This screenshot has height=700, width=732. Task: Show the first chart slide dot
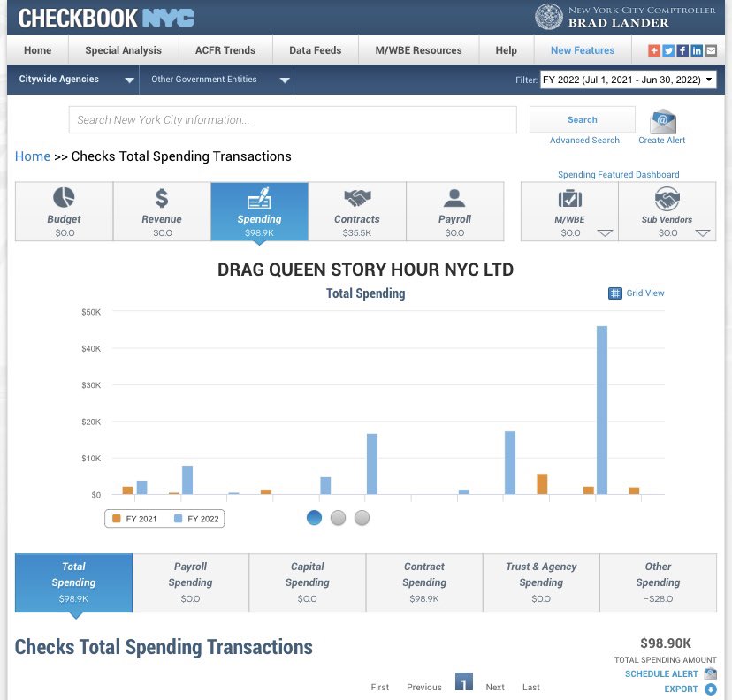click(x=314, y=518)
